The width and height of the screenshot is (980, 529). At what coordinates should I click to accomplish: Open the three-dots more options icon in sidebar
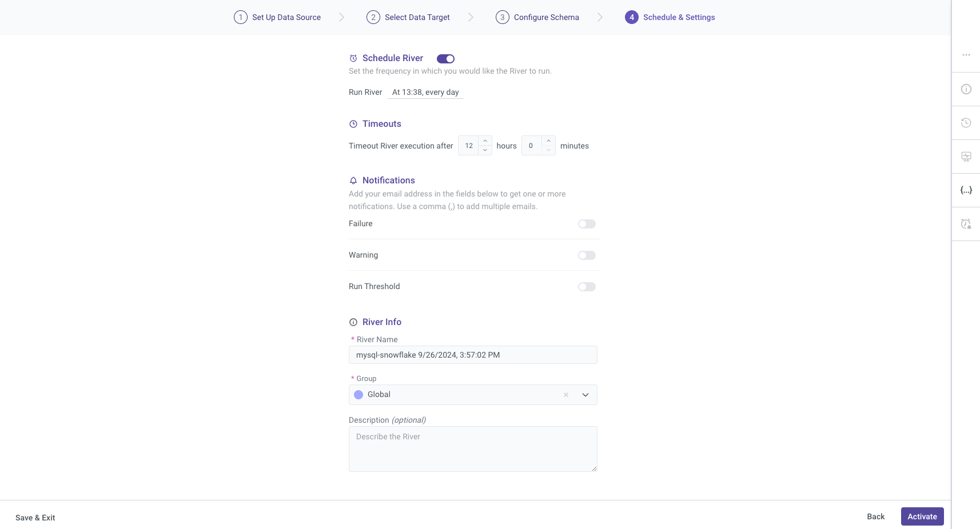[966, 55]
